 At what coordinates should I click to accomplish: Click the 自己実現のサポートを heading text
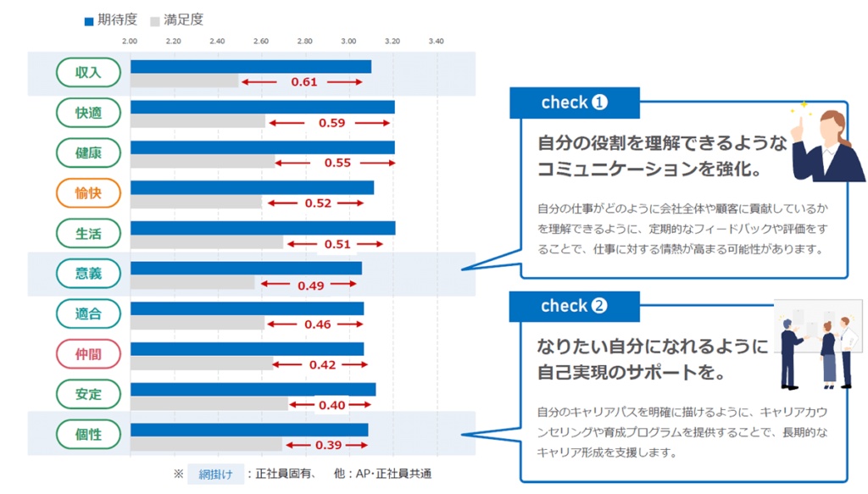[631, 372]
